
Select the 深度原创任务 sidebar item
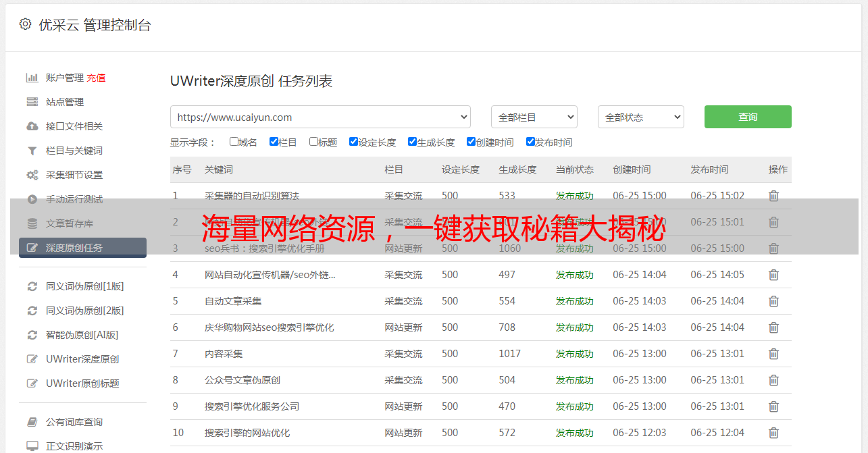[x=82, y=248]
